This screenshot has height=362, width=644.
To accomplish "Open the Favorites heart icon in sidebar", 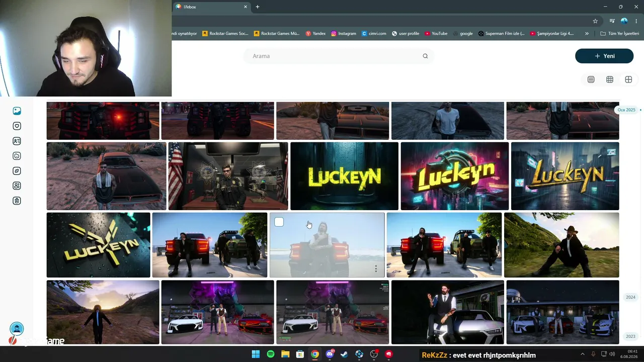I will tap(17, 126).
